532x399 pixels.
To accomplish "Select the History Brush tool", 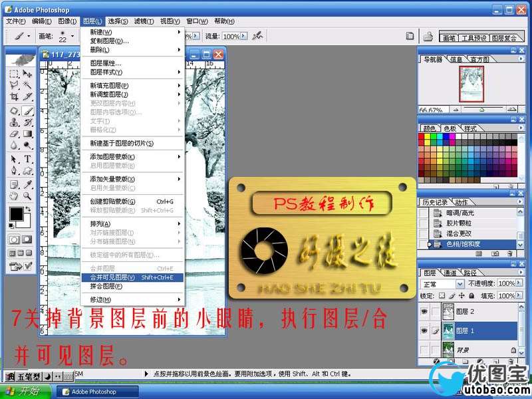I will click(x=27, y=122).
